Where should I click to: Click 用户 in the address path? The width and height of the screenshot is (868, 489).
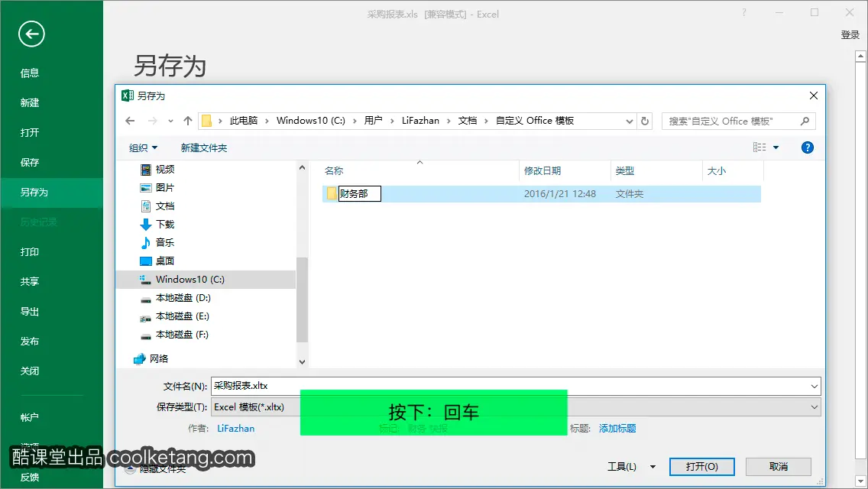(373, 121)
